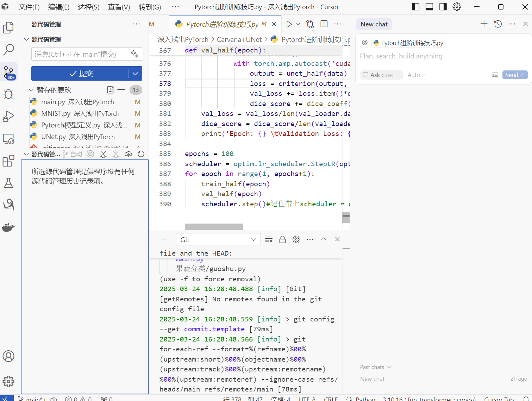Open the Auto model dropdown
Screen dimensions: 532x401
[x=416, y=75]
